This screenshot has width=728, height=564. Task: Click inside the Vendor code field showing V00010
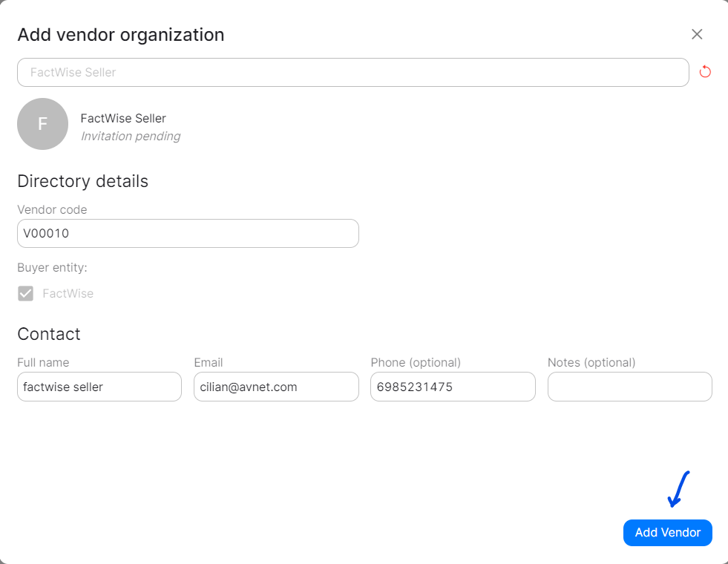click(188, 233)
